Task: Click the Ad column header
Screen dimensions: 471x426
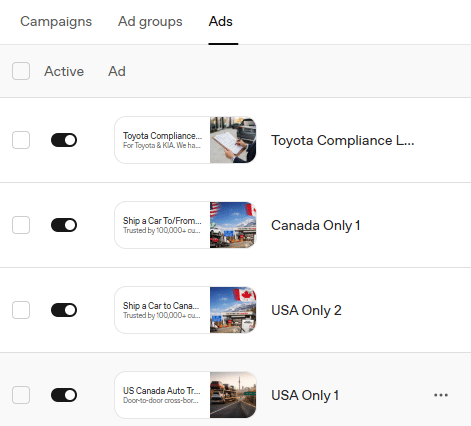Action: (117, 71)
